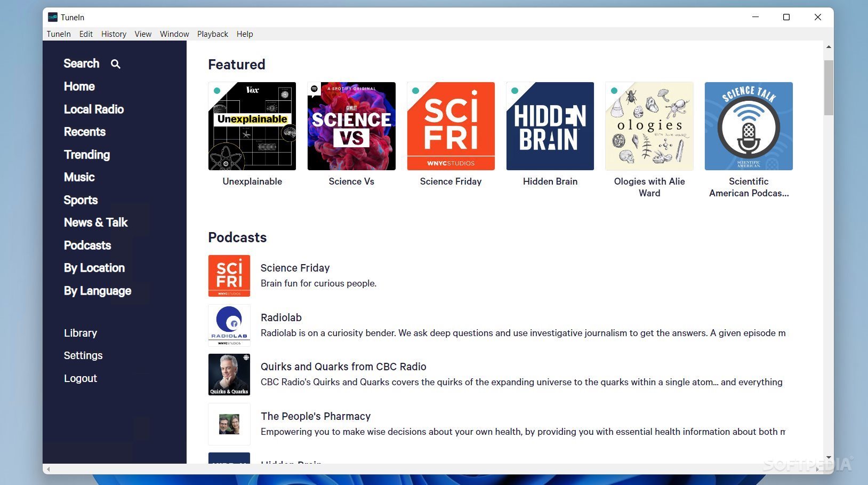Click the Radiolab description text
The image size is (868, 485).
tap(523, 333)
